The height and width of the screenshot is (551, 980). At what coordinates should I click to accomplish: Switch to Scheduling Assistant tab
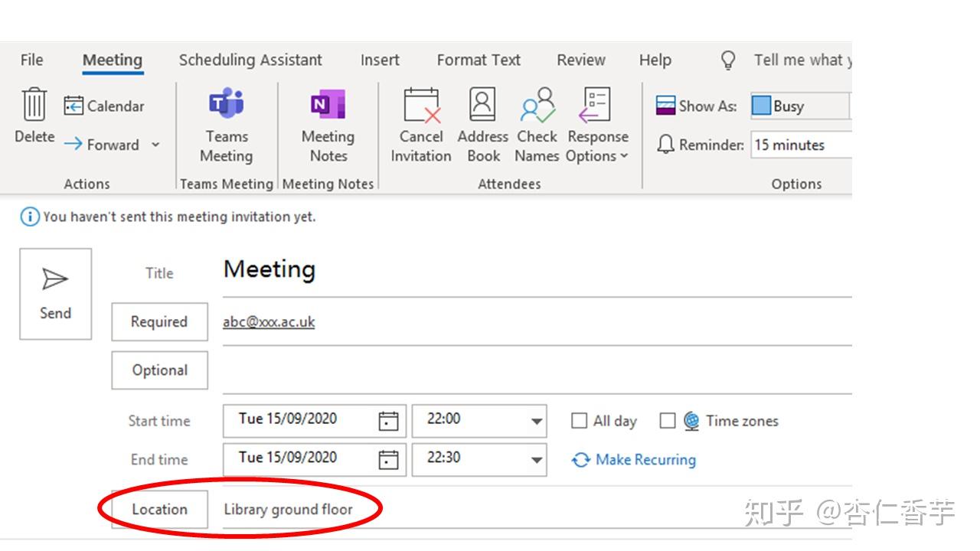250,60
